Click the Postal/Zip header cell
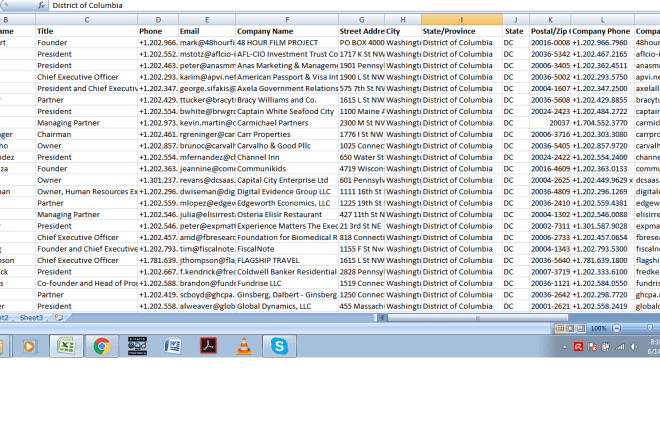 (550, 31)
